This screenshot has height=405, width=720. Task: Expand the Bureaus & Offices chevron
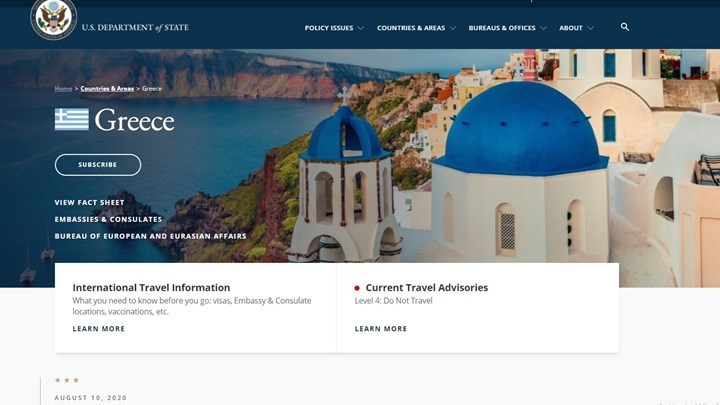pyautogui.click(x=543, y=28)
